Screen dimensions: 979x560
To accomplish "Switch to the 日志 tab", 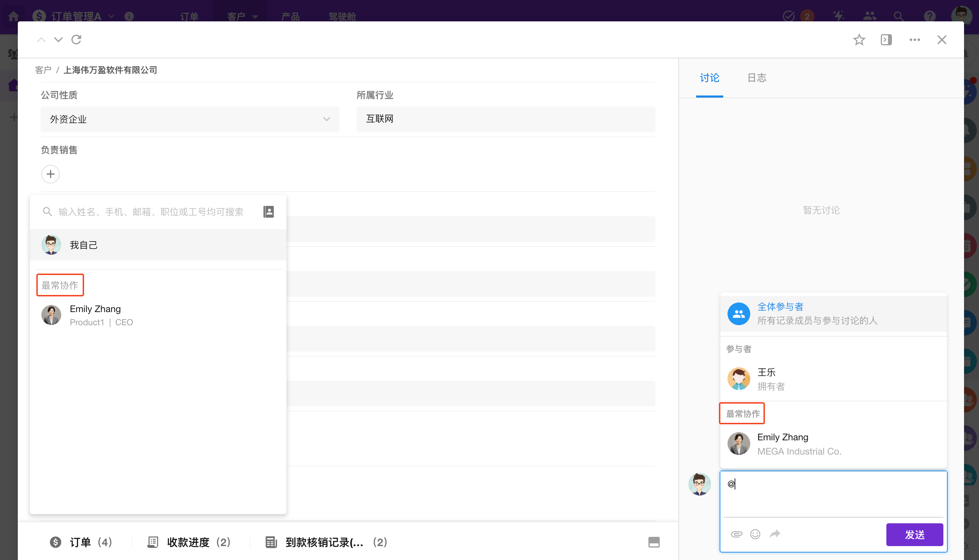I will coord(757,78).
